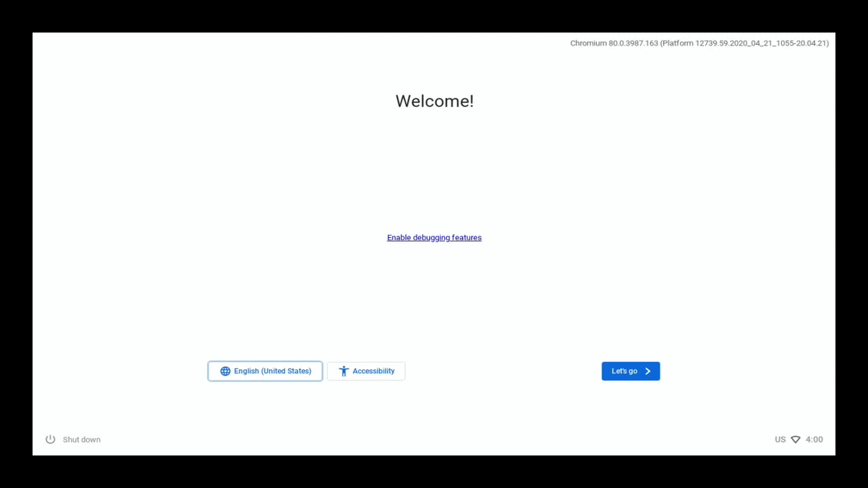Continue setup with Let's go button

(x=631, y=371)
